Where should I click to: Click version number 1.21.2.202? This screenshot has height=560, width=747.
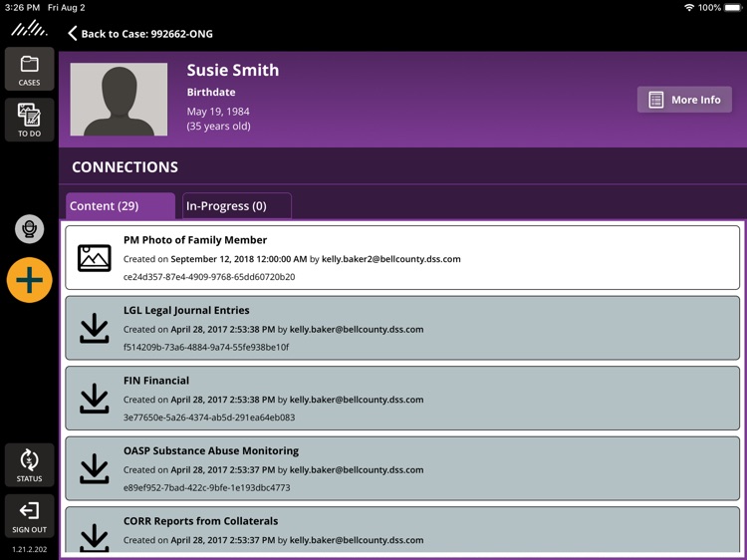[30, 549]
